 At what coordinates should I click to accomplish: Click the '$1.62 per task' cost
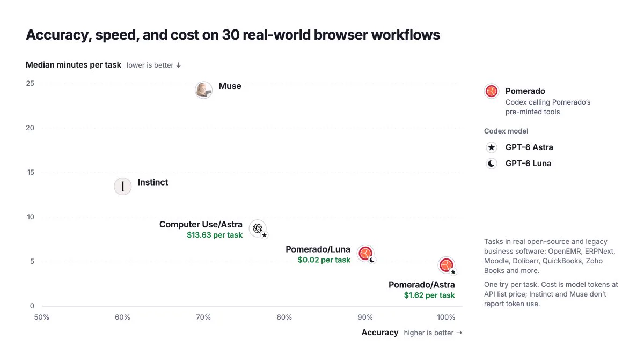tap(429, 295)
